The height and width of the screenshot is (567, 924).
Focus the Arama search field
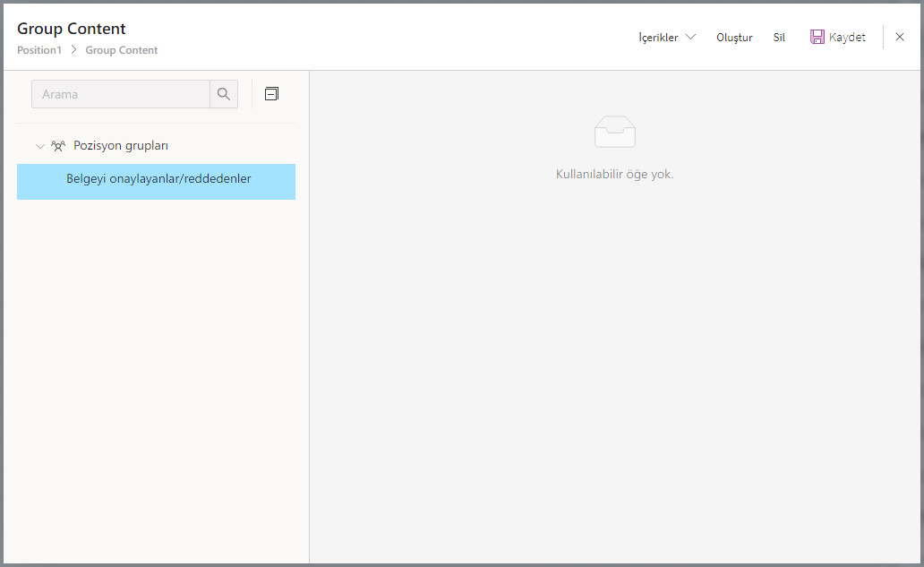point(121,94)
